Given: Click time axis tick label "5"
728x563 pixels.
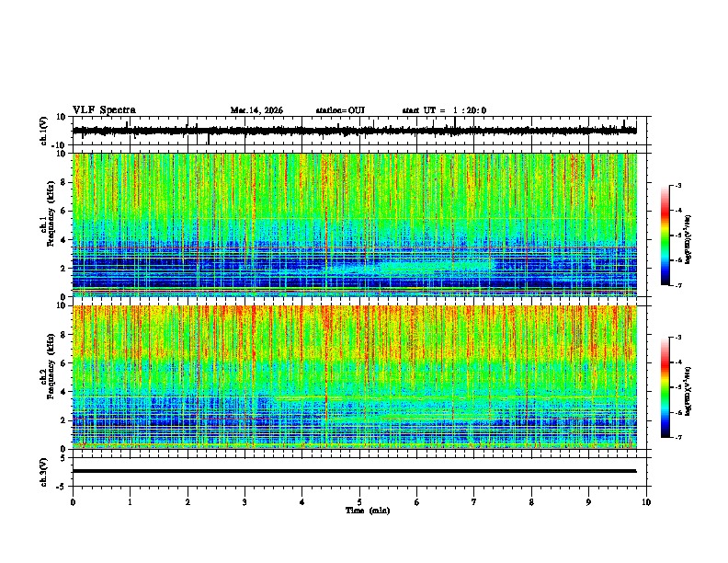Looking at the screenshot, I should pos(359,502).
